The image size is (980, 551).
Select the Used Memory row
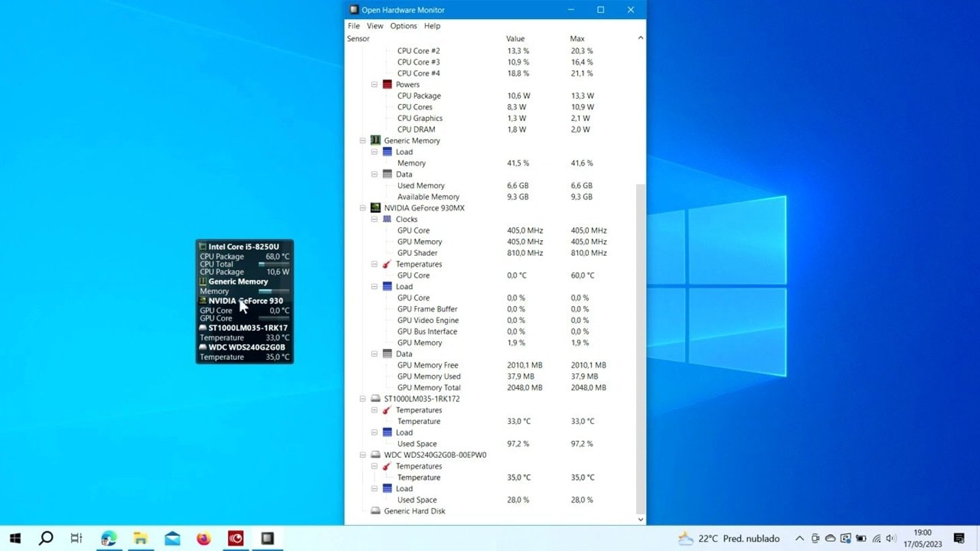(495, 186)
